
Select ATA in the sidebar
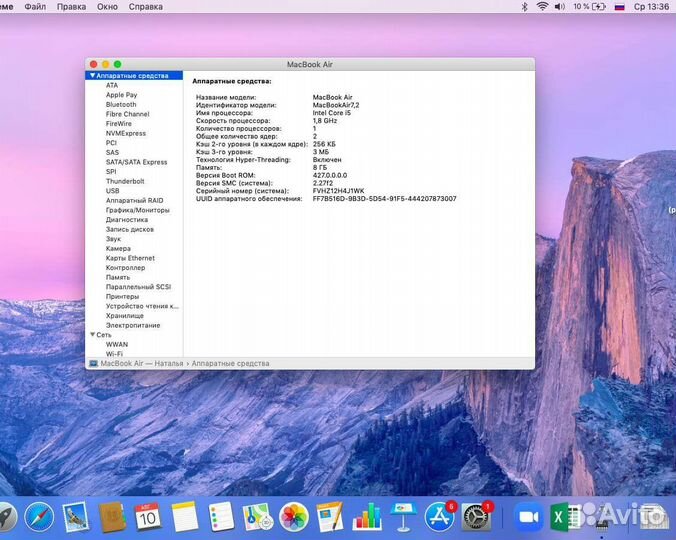coord(112,85)
